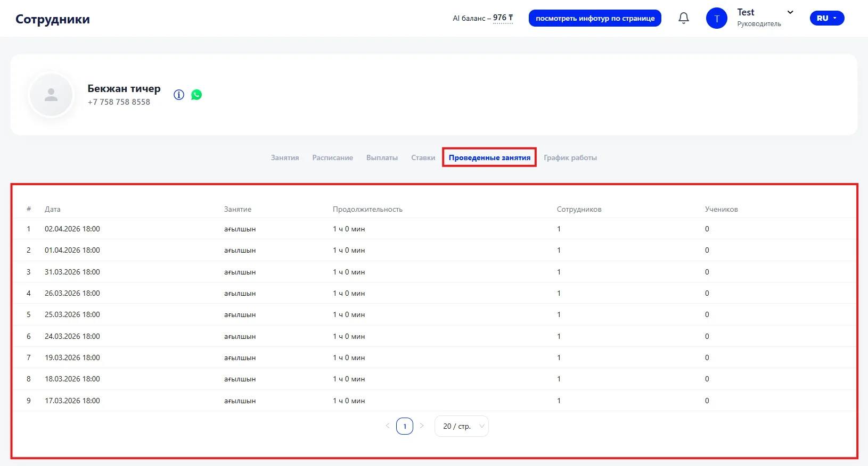
Task: Click the Руководитель role label
Action: coord(759,24)
